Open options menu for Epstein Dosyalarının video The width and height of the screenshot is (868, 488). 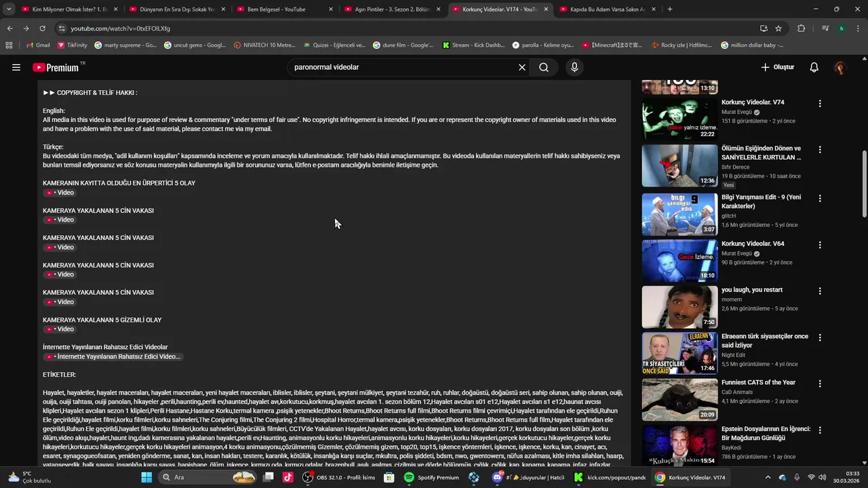tap(820, 430)
